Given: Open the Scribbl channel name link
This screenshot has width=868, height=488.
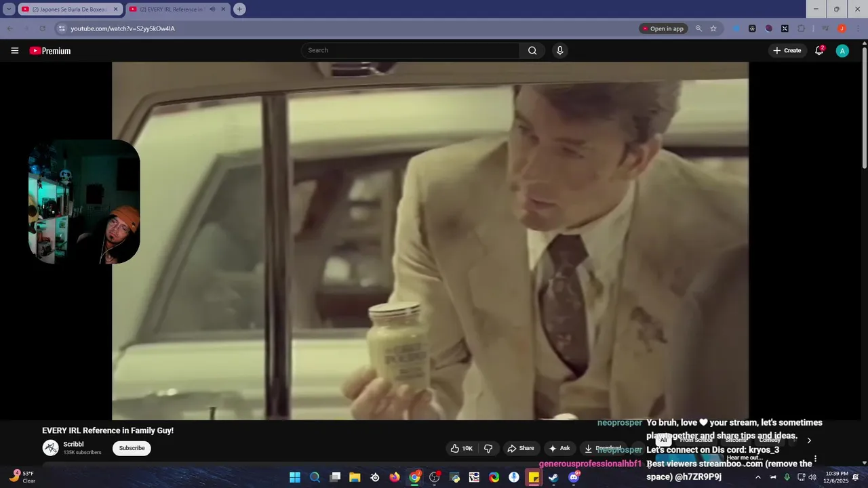Looking at the screenshot, I should click(x=73, y=445).
